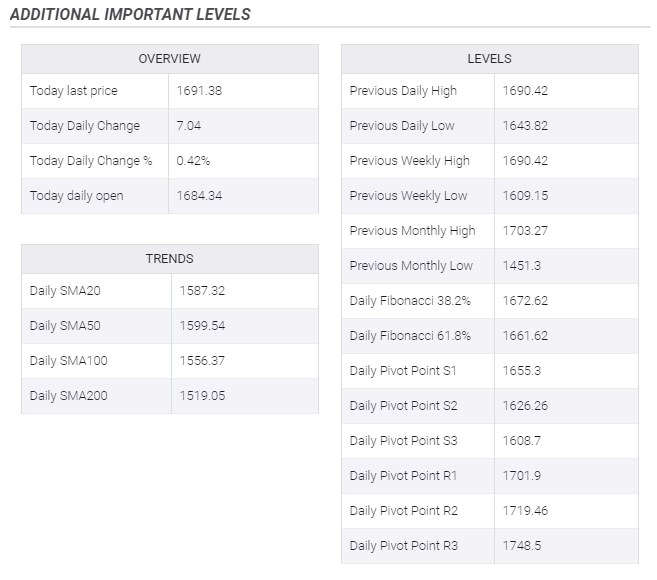Select the Previous Daily Low label
Image resolution: width=657 pixels, height=580 pixels.
401,126
